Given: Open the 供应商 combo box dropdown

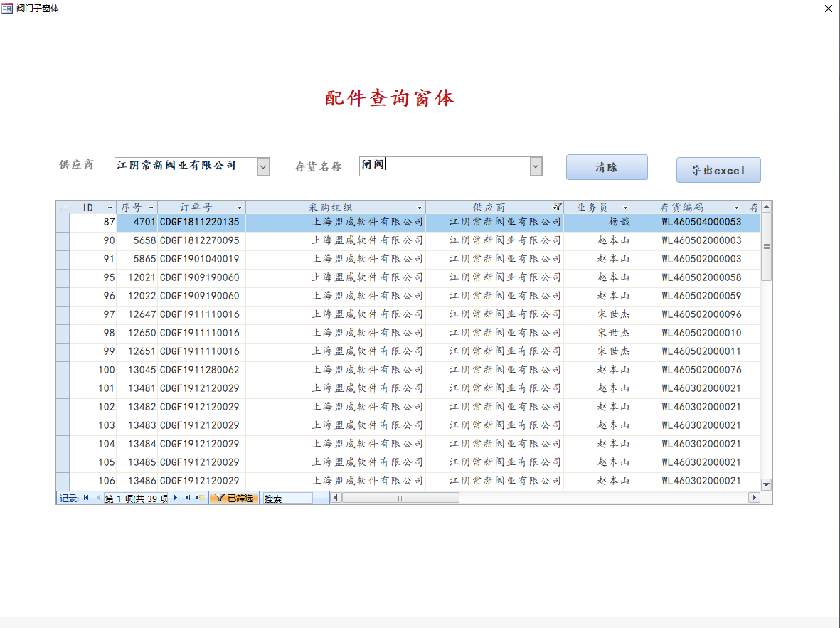Looking at the screenshot, I should point(263,166).
